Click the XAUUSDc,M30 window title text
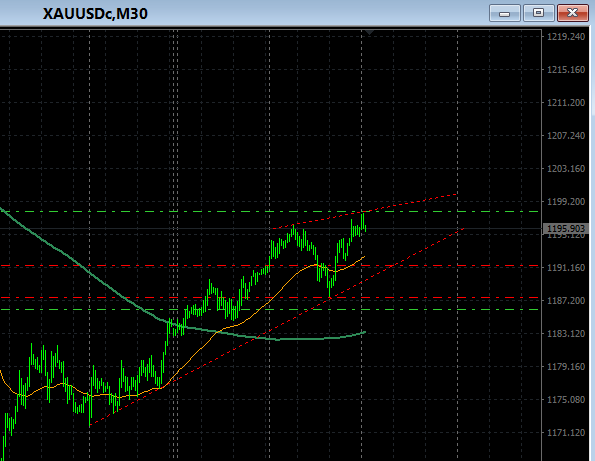This screenshot has width=595, height=461. click(x=95, y=14)
